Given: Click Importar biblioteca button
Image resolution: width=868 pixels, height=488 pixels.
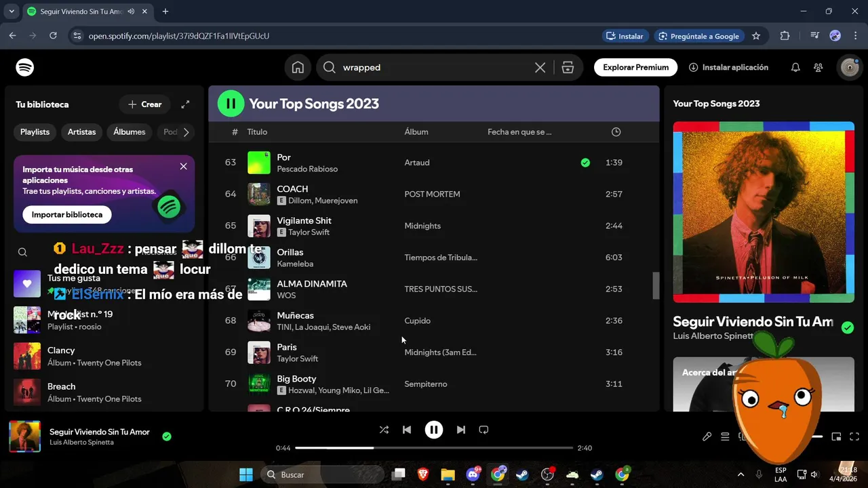Looking at the screenshot, I should pyautogui.click(x=67, y=215).
